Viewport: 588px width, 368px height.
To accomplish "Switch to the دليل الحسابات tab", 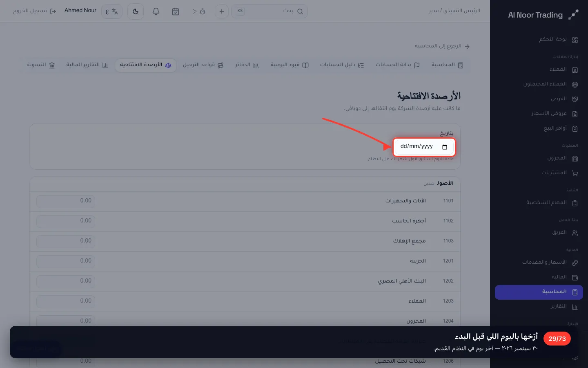I will (x=342, y=65).
